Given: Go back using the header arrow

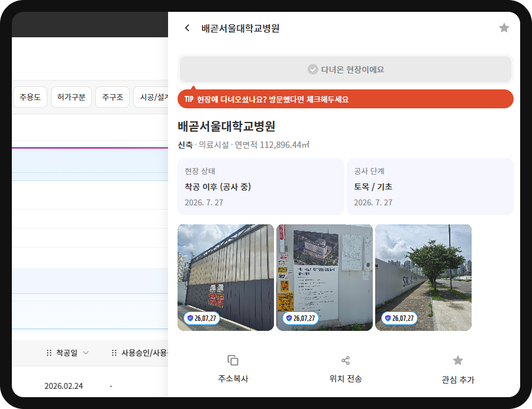Looking at the screenshot, I should tap(187, 28).
